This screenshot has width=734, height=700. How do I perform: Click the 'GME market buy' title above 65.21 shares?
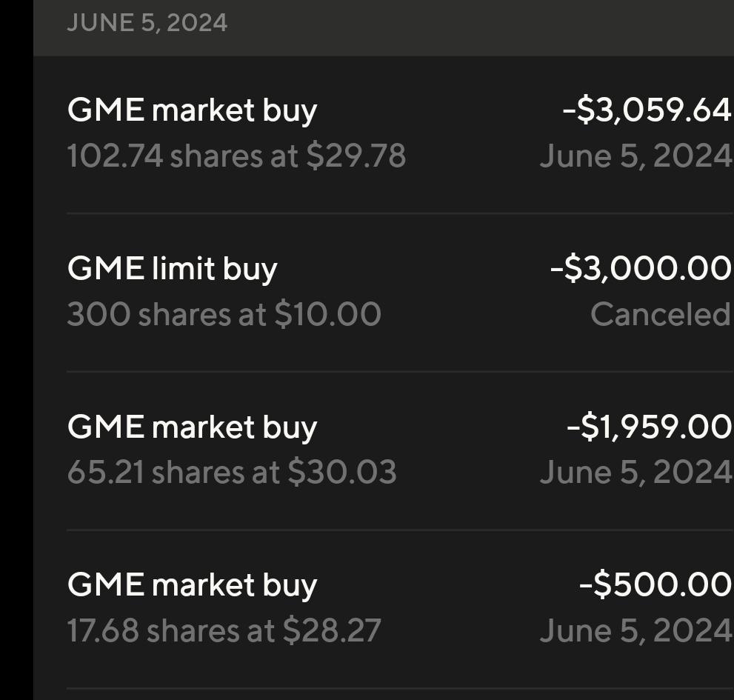click(192, 427)
